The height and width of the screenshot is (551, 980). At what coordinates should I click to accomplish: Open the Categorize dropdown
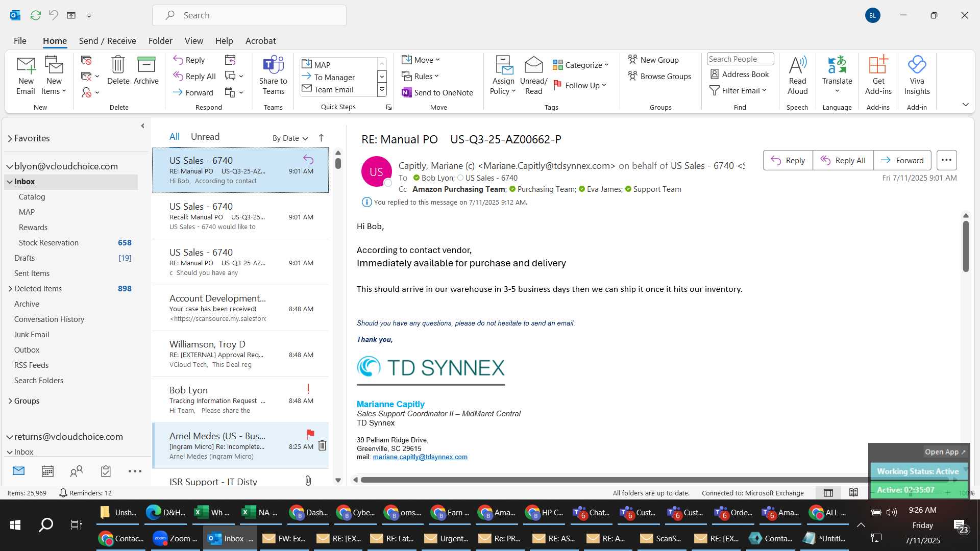[x=581, y=65]
